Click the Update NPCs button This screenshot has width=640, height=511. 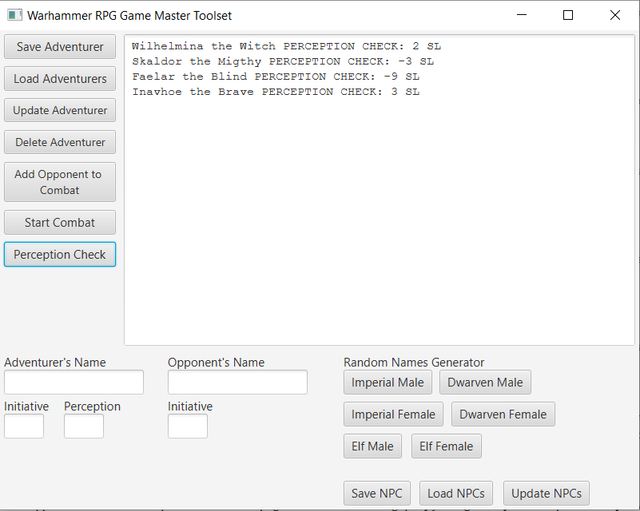pyautogui.click(x=547, y=493)
